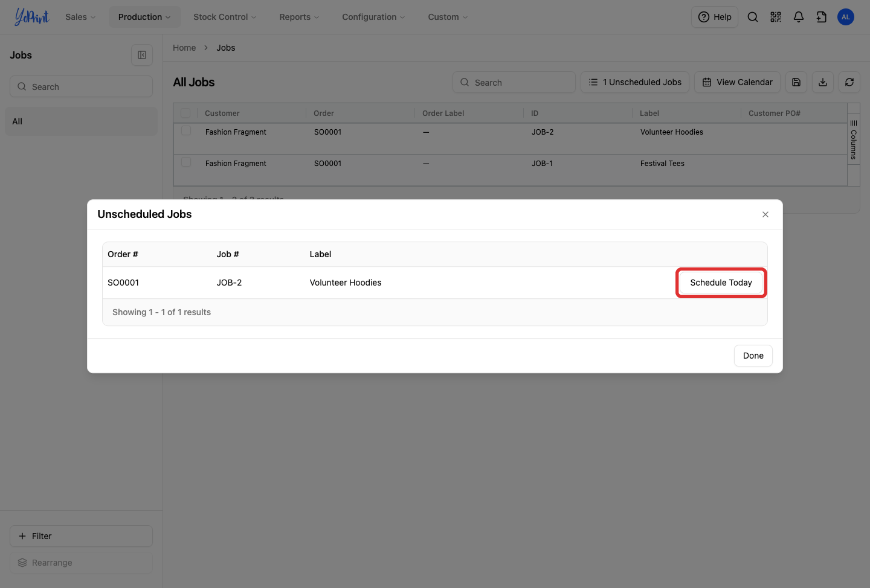Click the Jobs breadcrumb
The height and width of the screenshot is (588, 870).
[x=226, y=48]
